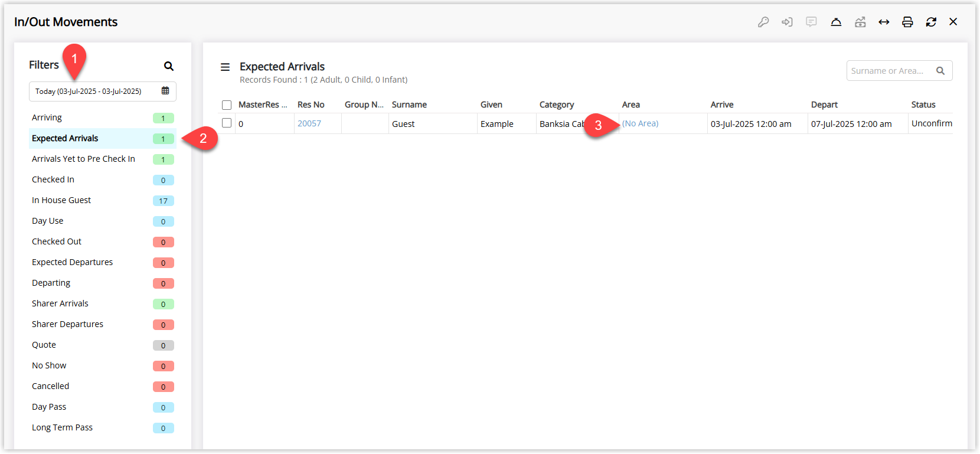Sort by the Surname column header

click(409, 104)
